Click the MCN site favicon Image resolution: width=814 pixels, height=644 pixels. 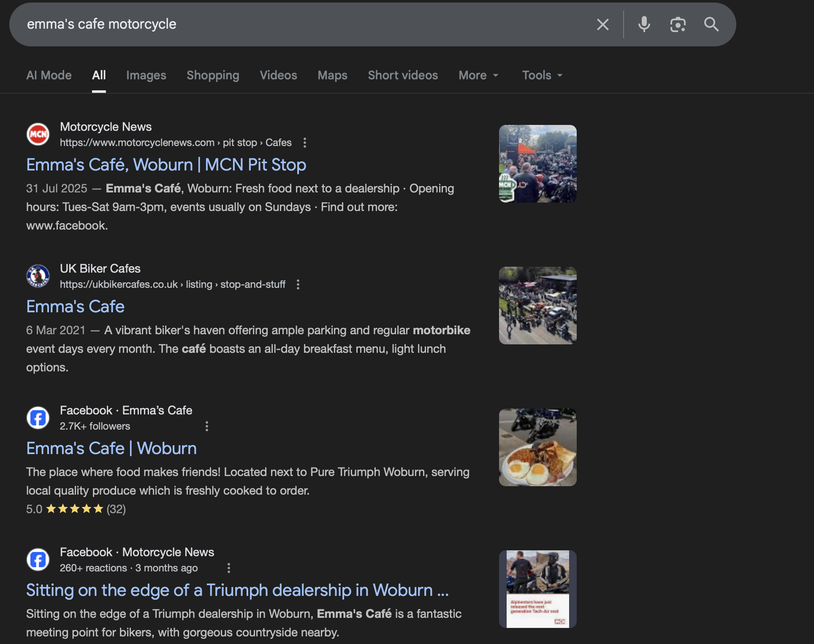(38, 134)
